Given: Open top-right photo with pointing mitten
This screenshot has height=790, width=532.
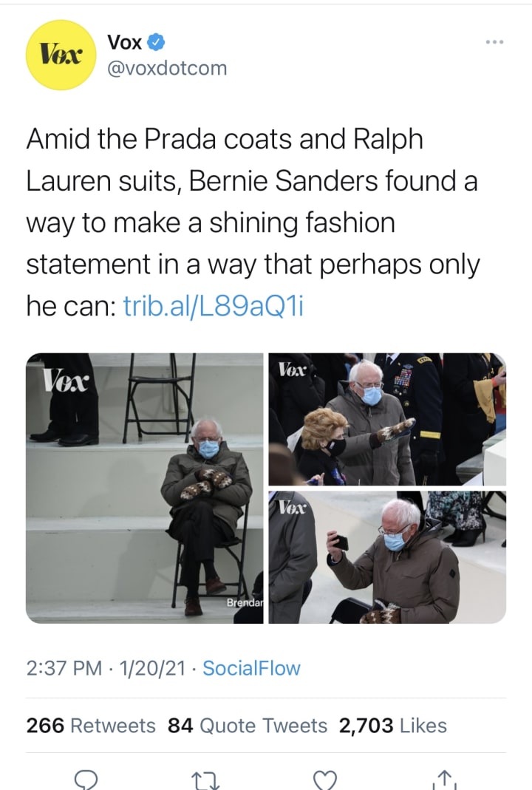Looking at the screenshot, I should pos(387,419).
